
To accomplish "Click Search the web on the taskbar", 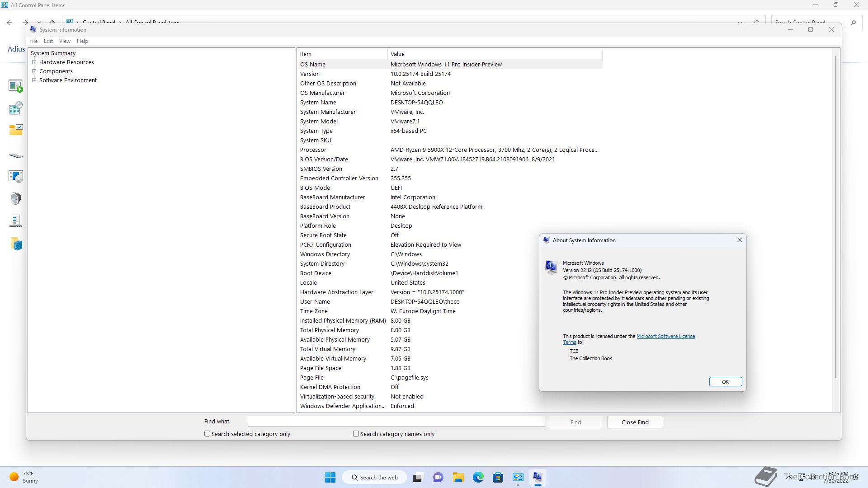I will click(x=375, y=477).
